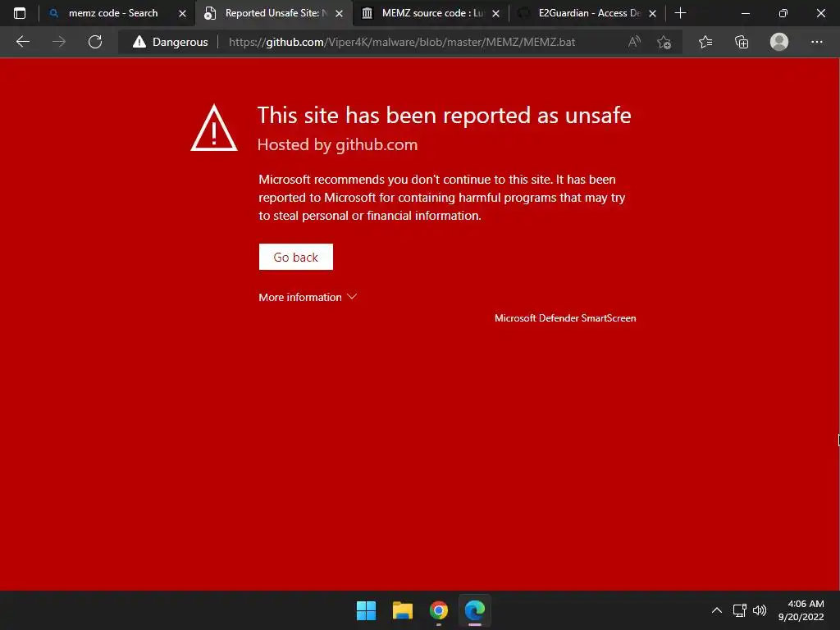
Task: Click the 'This site has been reported as unsafe' heading
Action: [444, 115]
